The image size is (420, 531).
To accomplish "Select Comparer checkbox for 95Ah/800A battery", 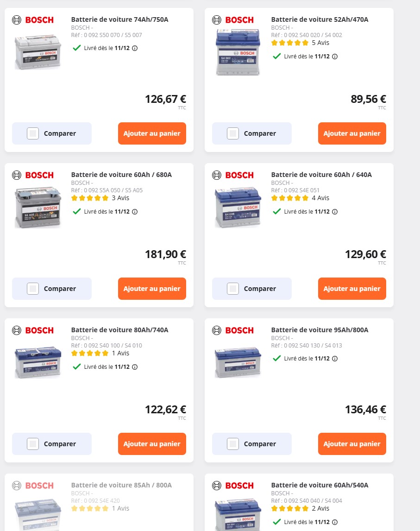I will pos(233,444).
